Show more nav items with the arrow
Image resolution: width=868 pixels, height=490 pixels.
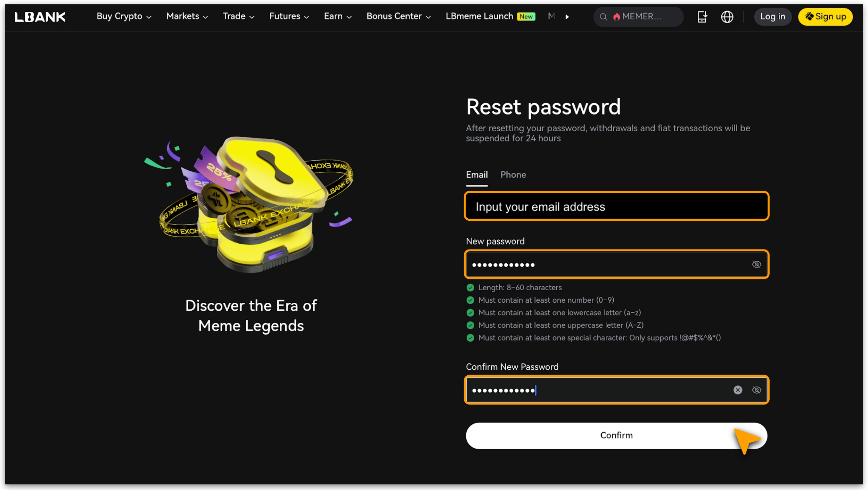[x=567, y=17]
